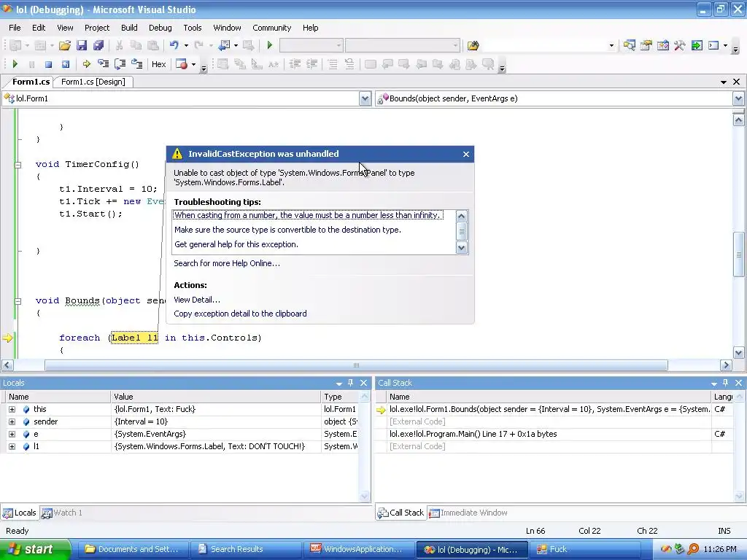Screen dimensions: 747x560
Task: Open the Tools menu
Action: click(193, 28)
